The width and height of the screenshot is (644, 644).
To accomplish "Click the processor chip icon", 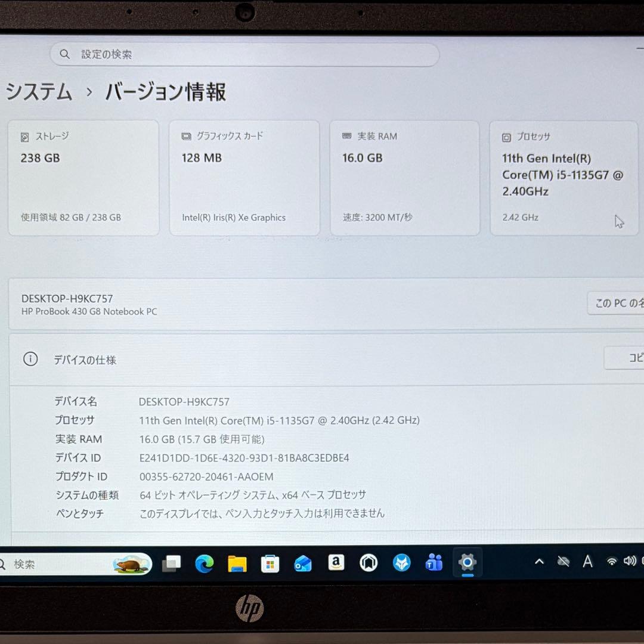I will tap(506, 137).
